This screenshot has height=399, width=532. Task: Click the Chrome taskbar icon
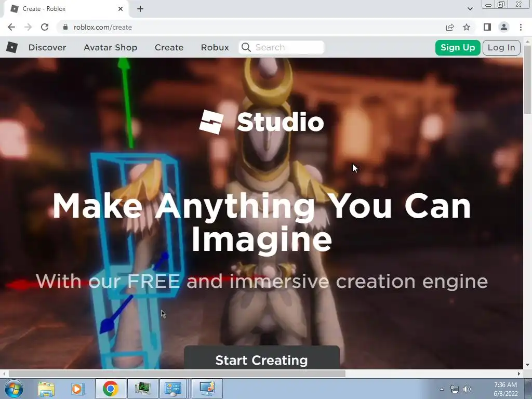110,389
